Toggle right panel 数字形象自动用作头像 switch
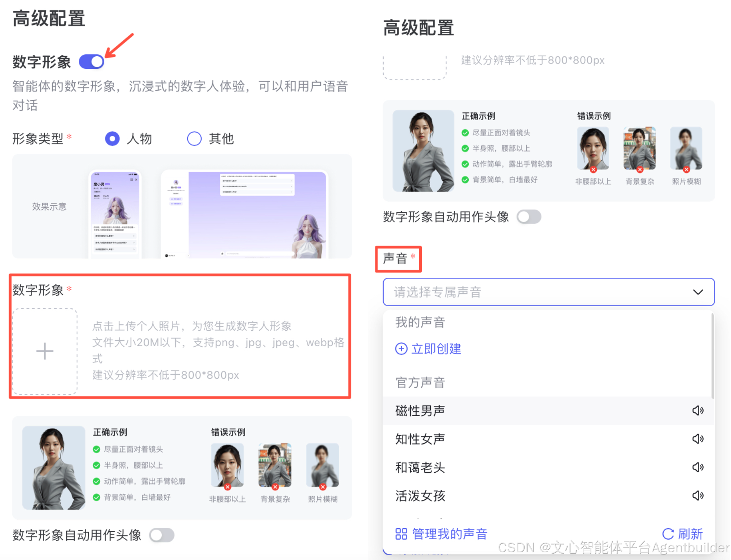 point(529,217)
